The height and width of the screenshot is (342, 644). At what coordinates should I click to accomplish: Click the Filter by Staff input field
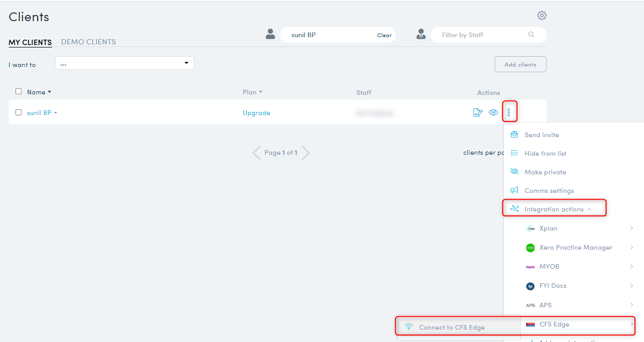479,35
